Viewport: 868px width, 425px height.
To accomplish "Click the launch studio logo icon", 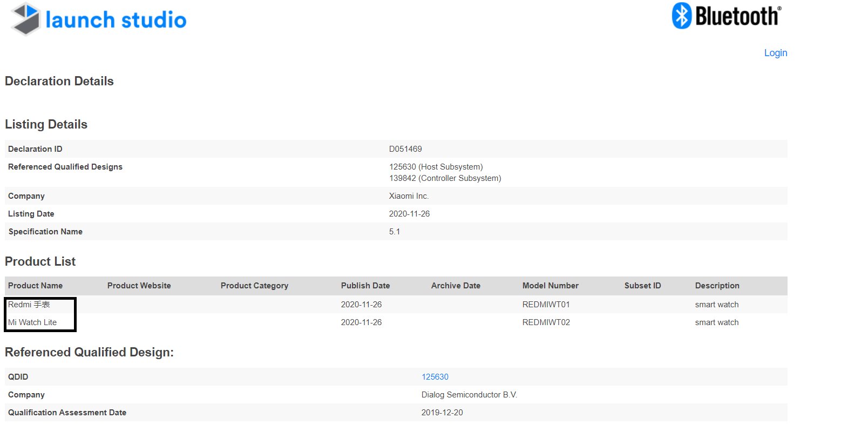I will [26, 19].
